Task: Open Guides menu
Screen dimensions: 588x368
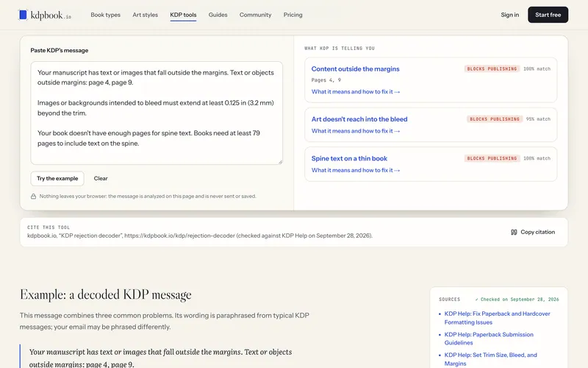Action: (218, 15)
